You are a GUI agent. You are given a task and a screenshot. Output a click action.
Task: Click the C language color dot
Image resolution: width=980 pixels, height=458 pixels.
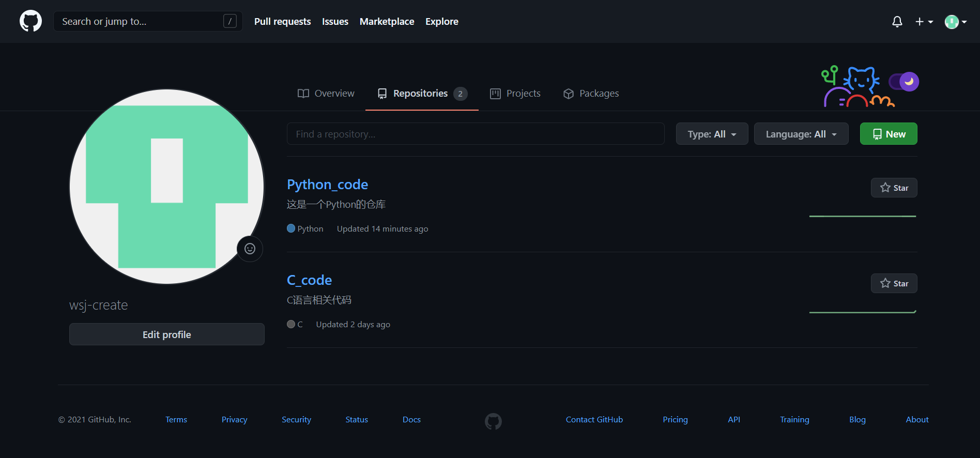pyautogui.click(x=291, y=324)
